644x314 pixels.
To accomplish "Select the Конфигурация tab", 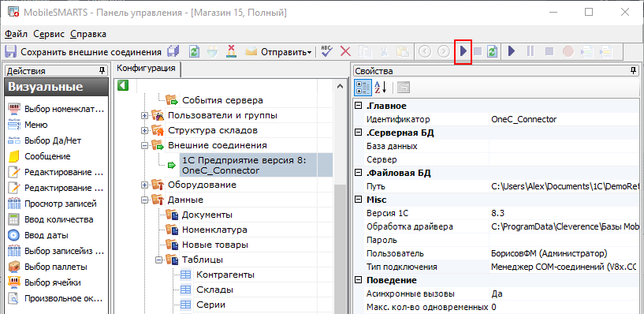I will pyautogui.click(x=146, y=68).
